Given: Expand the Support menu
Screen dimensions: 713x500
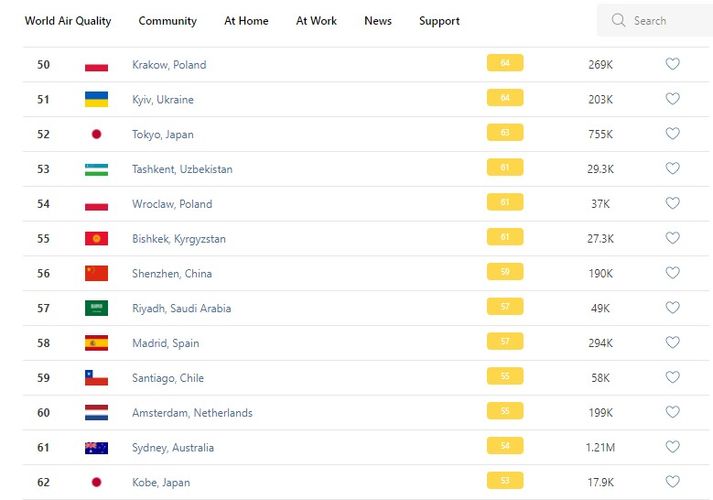Looking at the screenshot, I should click(x=439, y=21).
